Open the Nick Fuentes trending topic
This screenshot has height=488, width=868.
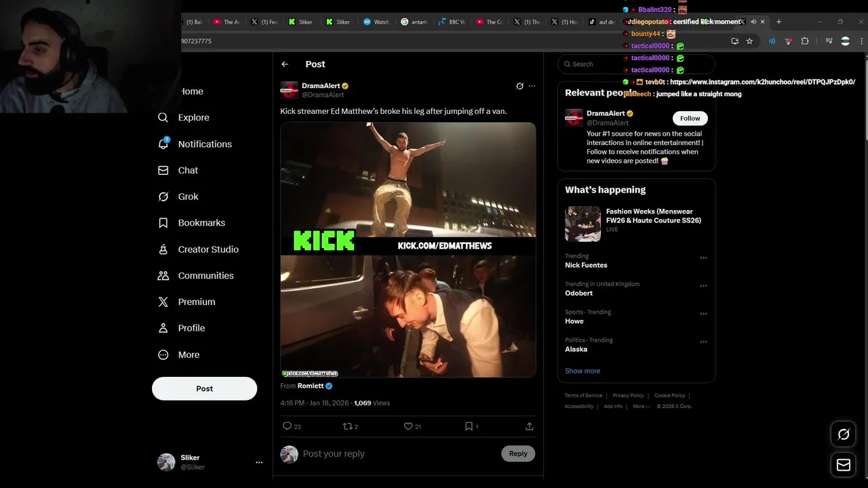586,265
